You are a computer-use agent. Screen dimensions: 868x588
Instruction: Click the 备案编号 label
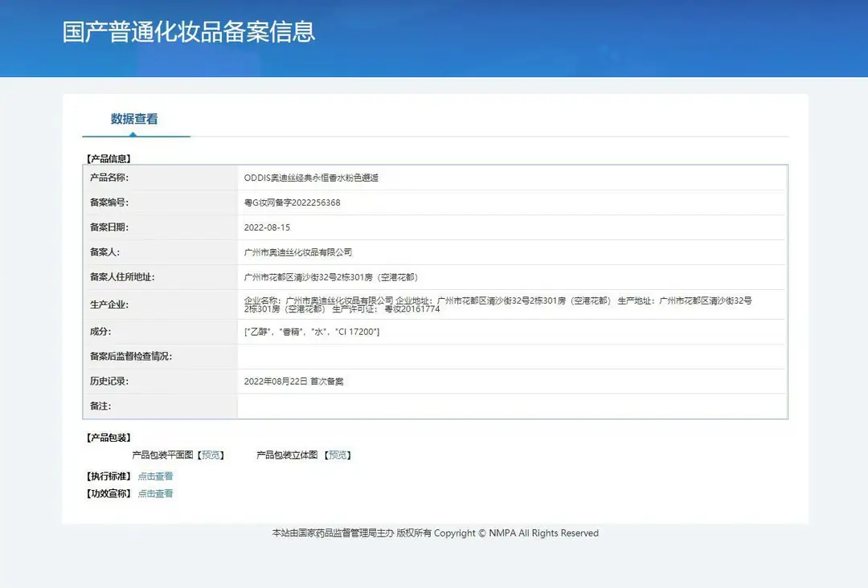point(109,202)
